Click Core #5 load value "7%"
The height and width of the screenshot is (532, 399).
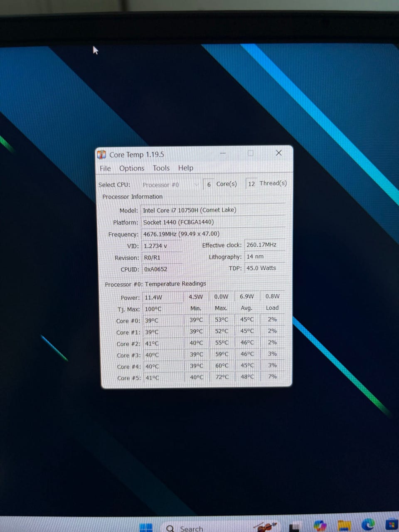(273, 376)
